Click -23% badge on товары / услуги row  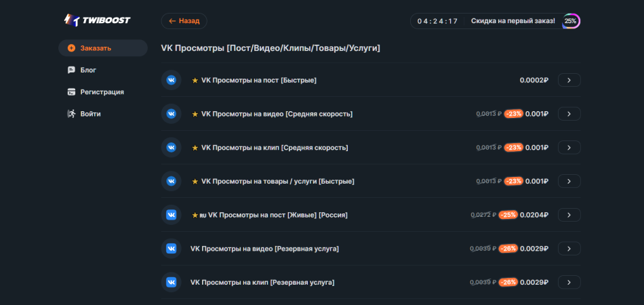513,181
